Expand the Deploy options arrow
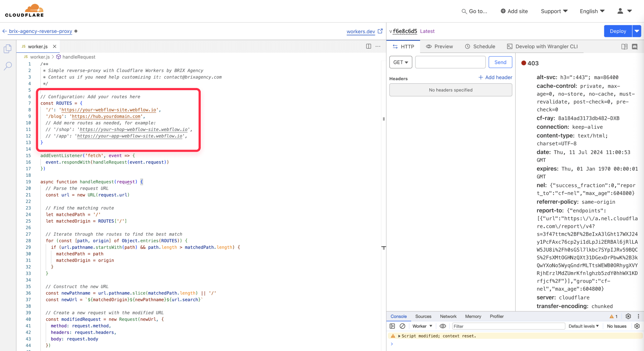The image size is (644, 351). tap(637, 31)
